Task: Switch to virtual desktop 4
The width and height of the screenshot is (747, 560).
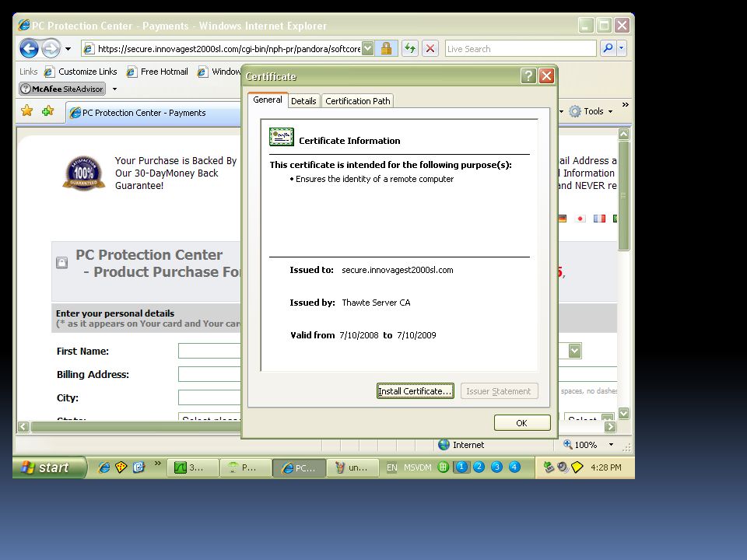Action: [514, 467]
